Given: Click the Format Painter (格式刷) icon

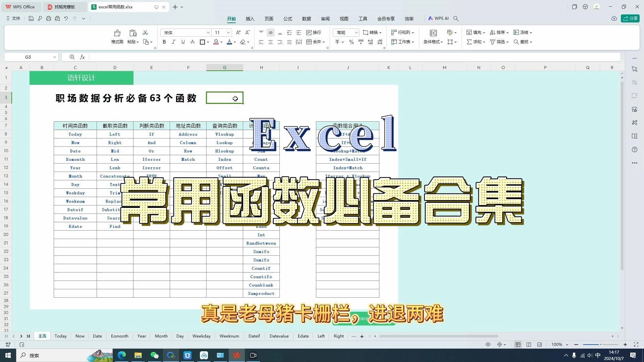Looking at the screenshot, I should point(117,33).
